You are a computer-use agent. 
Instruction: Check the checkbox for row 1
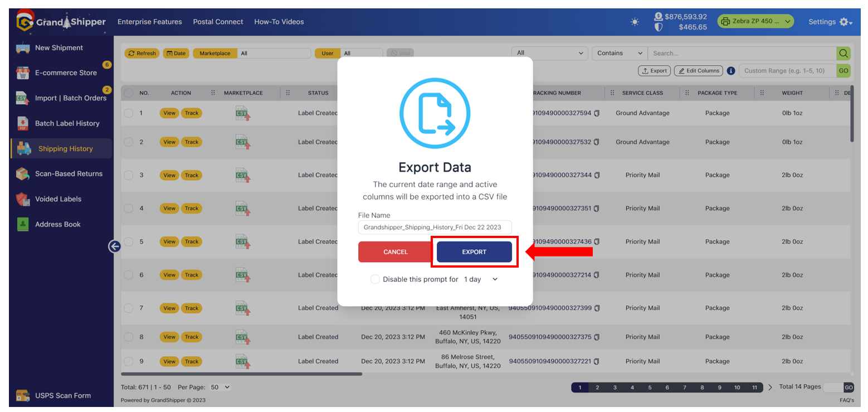click(129, 113)
